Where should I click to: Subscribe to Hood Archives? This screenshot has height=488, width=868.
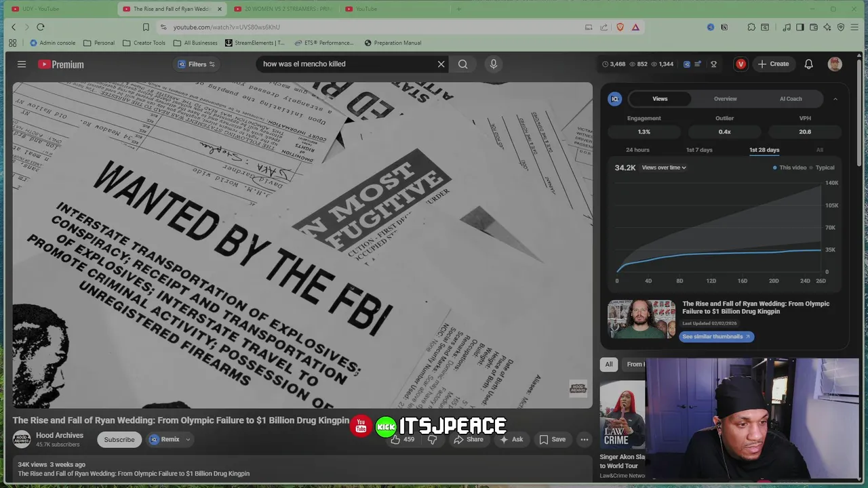tap(119, 439)
